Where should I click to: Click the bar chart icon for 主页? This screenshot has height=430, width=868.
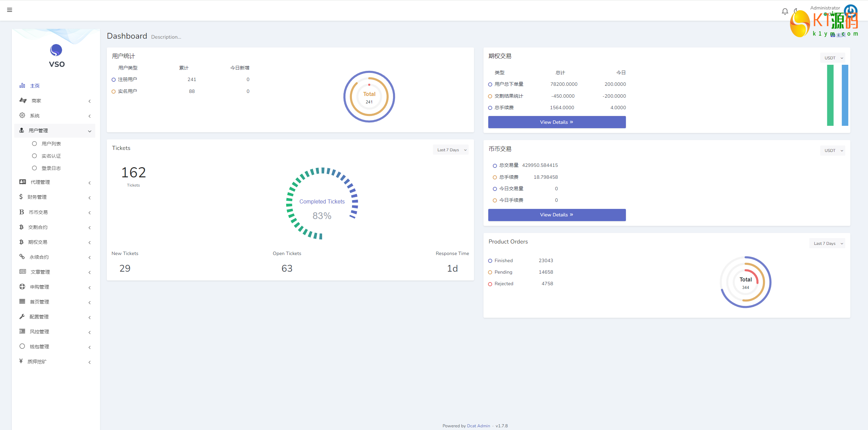[22, 85]
